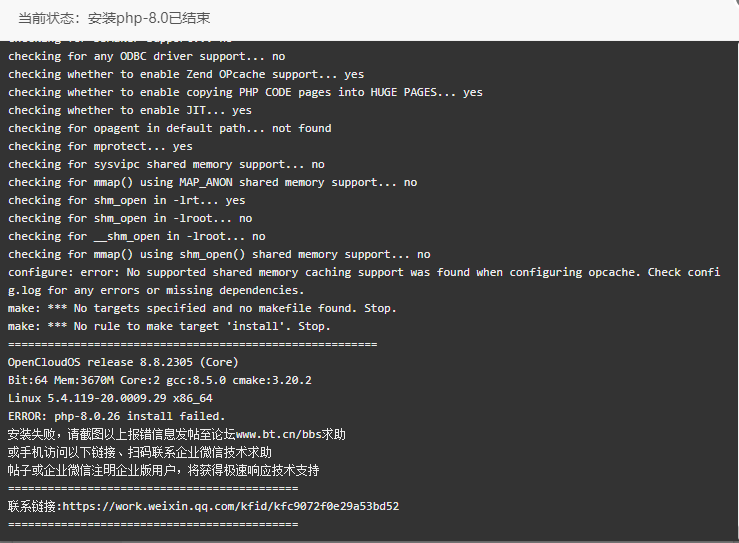Select the 'ERROR: php-8.0.26 install failed' line
The width and height of the screenshot is (739, 543).
click(116, 416)
